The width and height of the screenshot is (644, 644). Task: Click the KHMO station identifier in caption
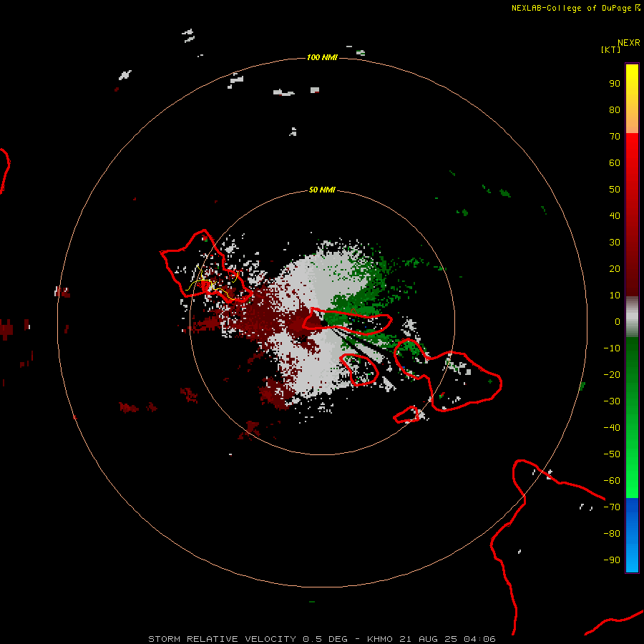tap(379, 639)
